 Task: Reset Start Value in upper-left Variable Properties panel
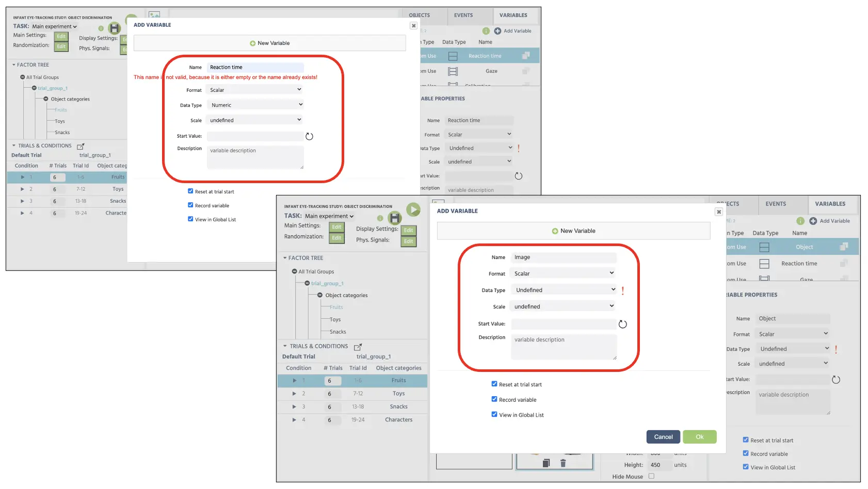pyautogui.click(x=519, y=176)
